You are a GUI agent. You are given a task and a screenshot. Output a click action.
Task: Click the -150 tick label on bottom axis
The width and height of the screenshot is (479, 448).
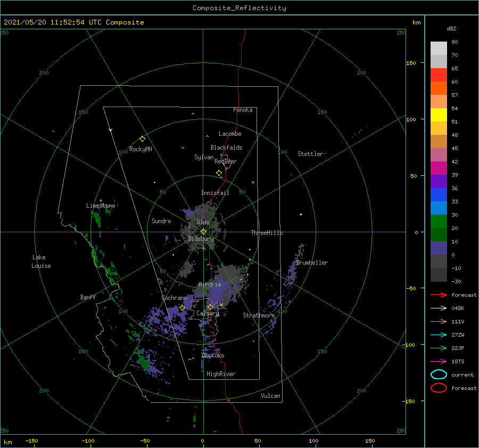coord(31,441)
